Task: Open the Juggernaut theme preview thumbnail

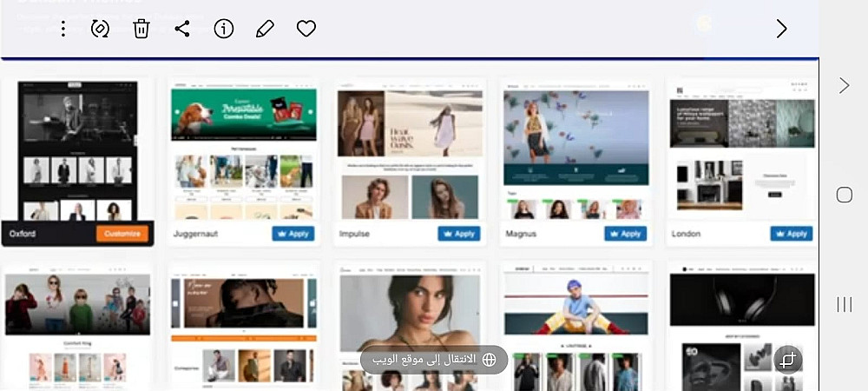Action: tap(244, 150)
